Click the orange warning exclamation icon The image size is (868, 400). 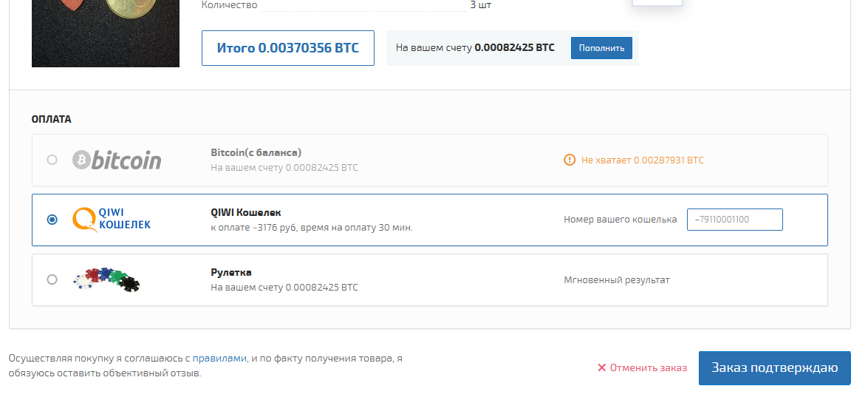point(569,160)
